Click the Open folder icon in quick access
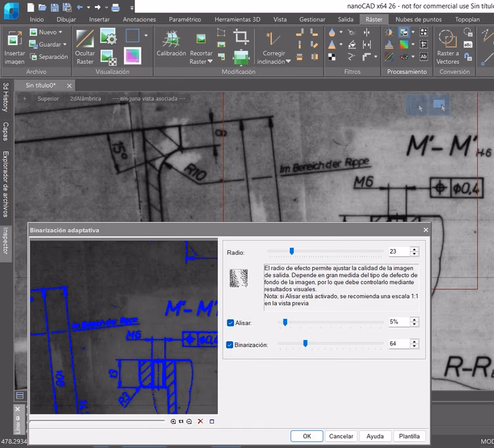Screen dimensions: 494x448 click(42, 7)
